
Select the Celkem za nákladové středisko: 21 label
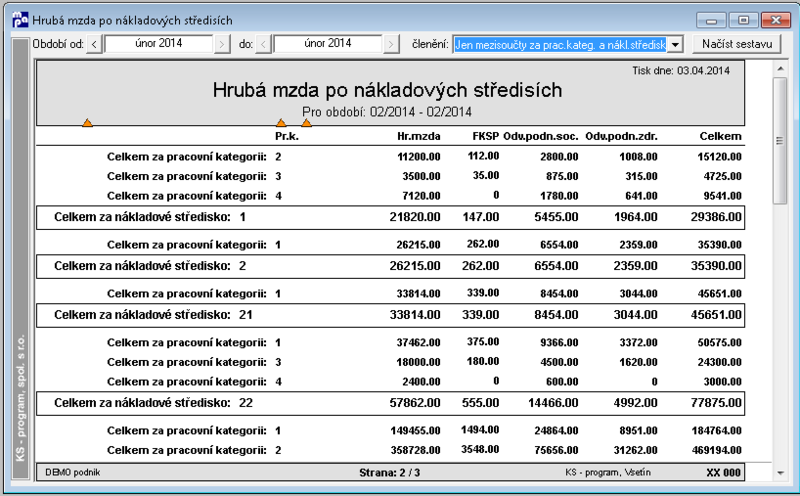tap(153, 315)
